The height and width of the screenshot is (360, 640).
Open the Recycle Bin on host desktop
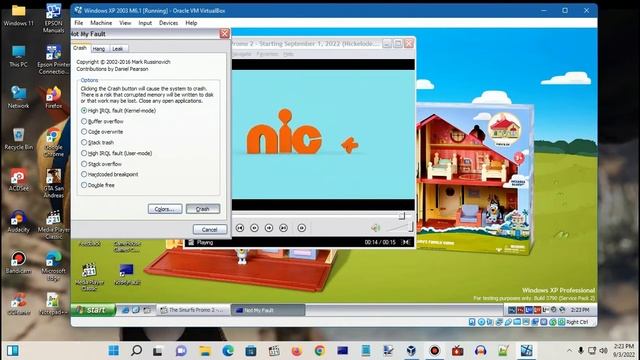tap(18, 139)
